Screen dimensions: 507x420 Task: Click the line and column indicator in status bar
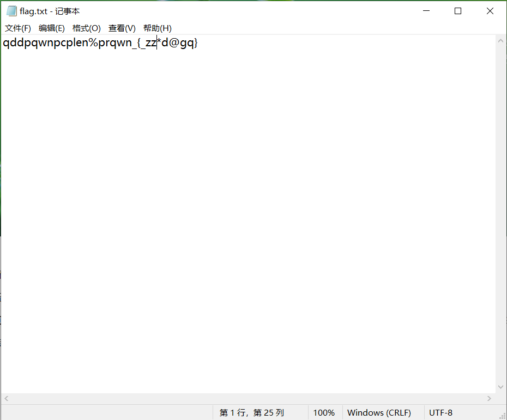point(251,413)
